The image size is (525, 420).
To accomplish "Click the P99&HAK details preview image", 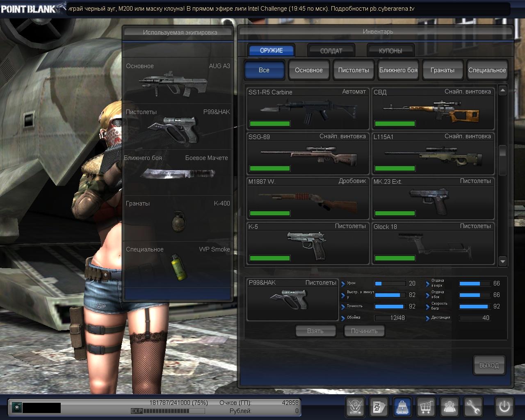I will 292,299.
